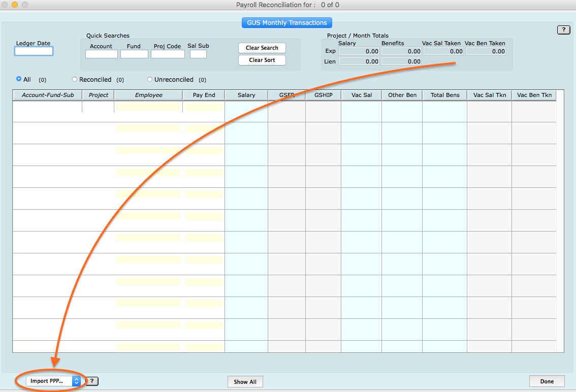Select the All radio button
576x392 pixels.
coord(19,79)
